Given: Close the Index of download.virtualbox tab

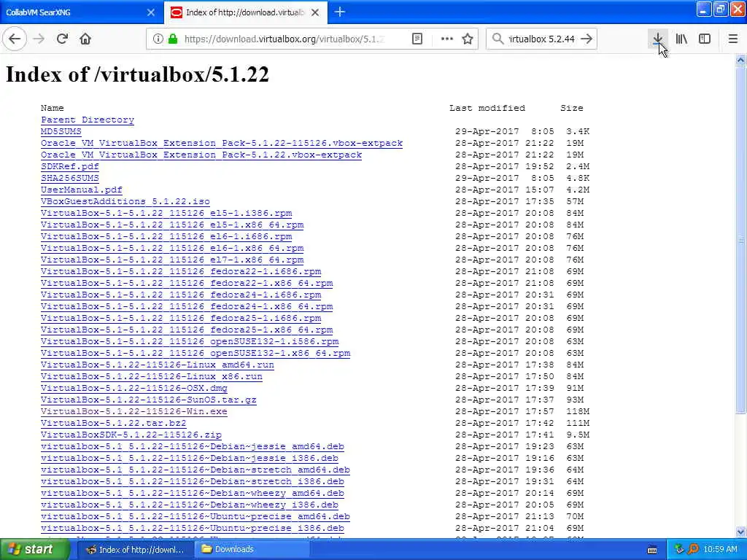Looking at the screenshot, I should [315, 12].
